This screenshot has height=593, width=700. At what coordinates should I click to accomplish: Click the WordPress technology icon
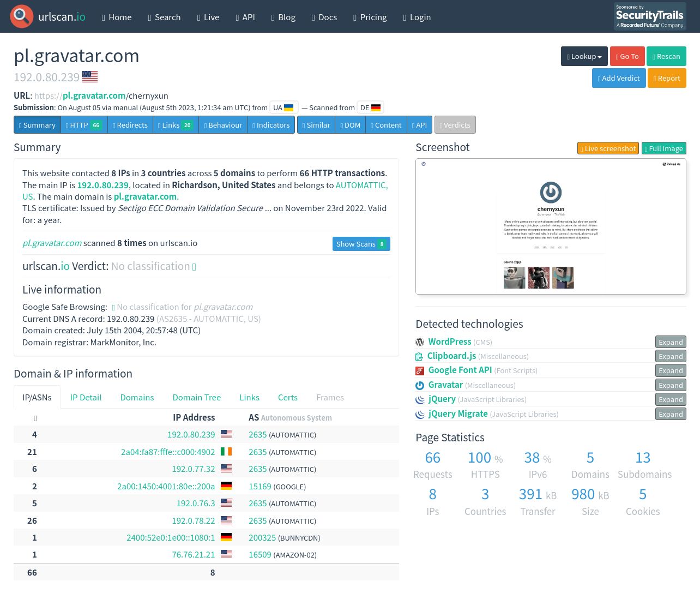[x=420, y=342]
